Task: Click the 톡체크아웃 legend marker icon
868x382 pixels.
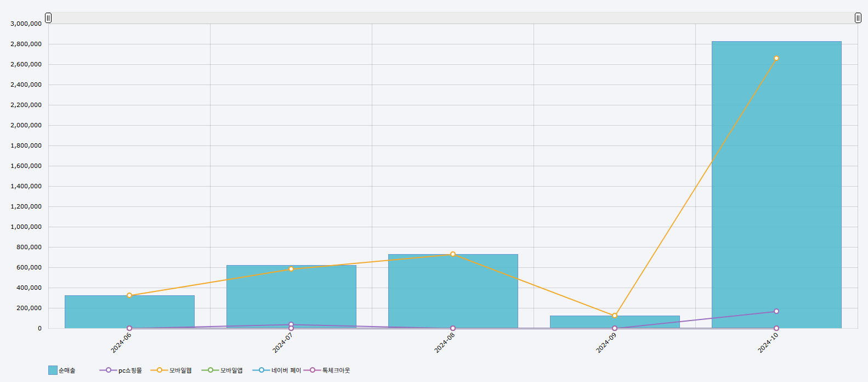Action: 313,370
